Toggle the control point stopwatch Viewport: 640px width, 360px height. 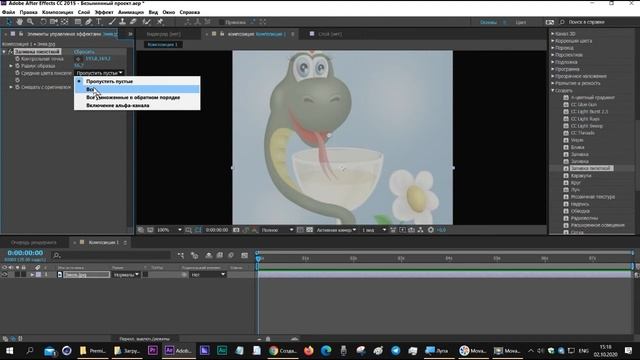[17, 59]
